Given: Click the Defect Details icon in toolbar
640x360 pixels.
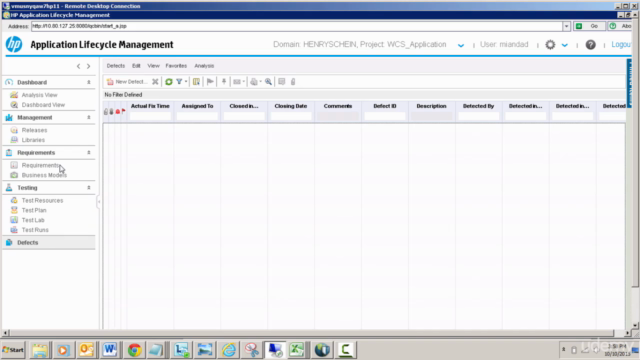Looking at the screenshot, I should (x=282, y=82).
